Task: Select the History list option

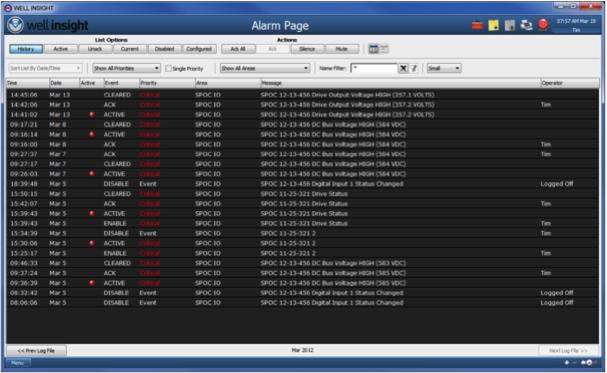Action: pos(26,49)
